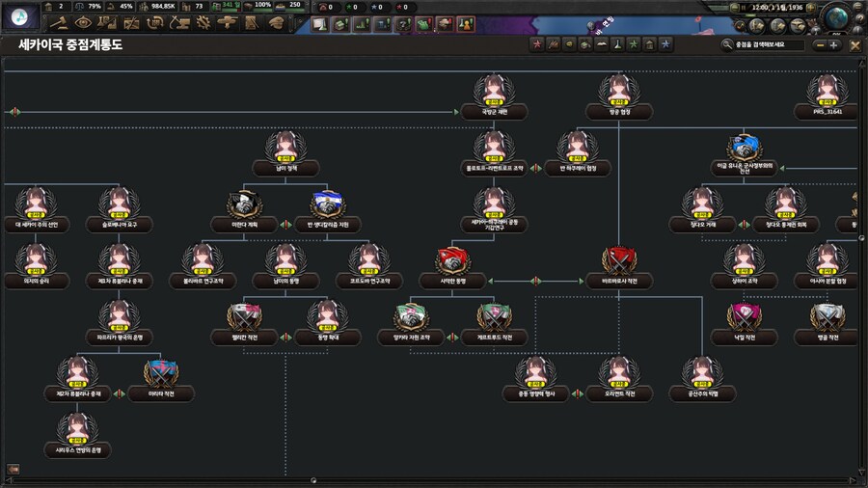
Task: Close the focus tree with X button
Action: click(856, 44)
